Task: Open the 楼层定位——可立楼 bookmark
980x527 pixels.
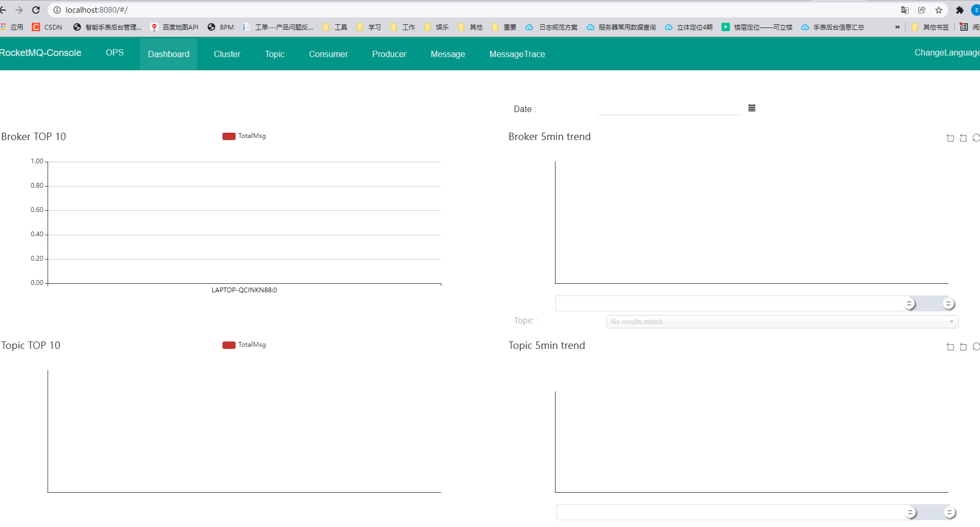Action: click(x=757, y=27)
